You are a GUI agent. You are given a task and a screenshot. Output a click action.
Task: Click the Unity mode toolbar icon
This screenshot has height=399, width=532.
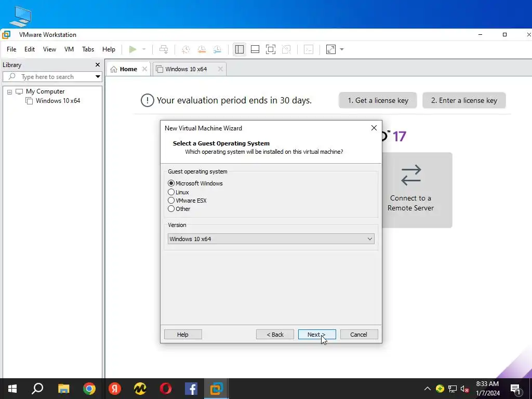coord(286,49)
